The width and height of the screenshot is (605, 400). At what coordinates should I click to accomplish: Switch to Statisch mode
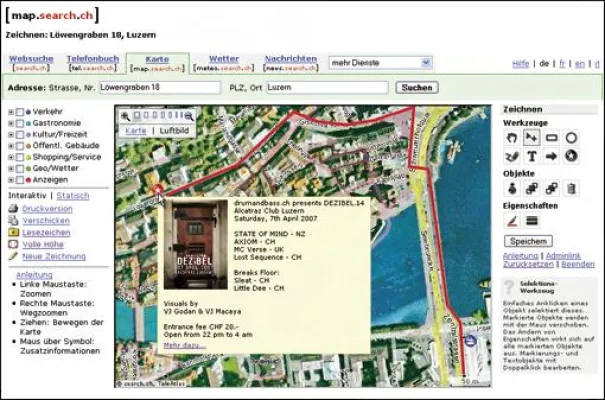[x=73, y=196]
